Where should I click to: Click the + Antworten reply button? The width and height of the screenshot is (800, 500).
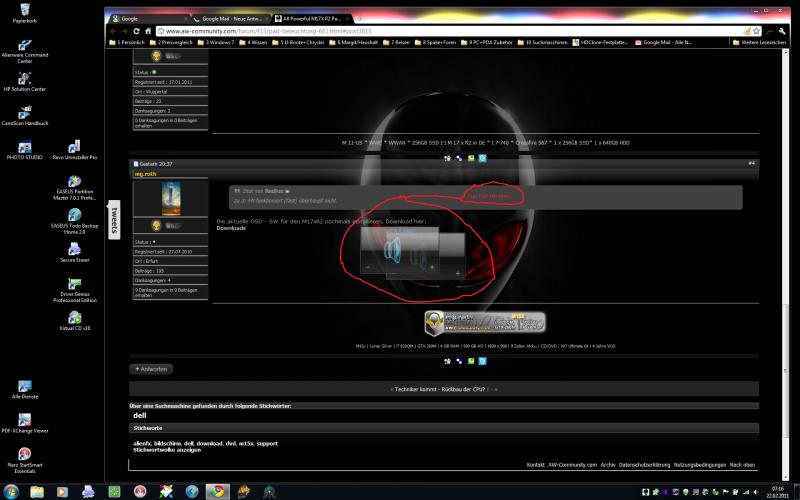pos(151,369)
